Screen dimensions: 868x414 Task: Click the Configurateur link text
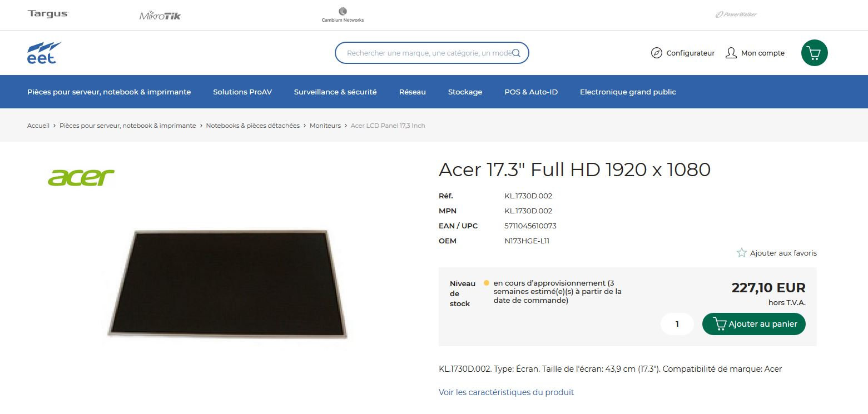[691, 53]
